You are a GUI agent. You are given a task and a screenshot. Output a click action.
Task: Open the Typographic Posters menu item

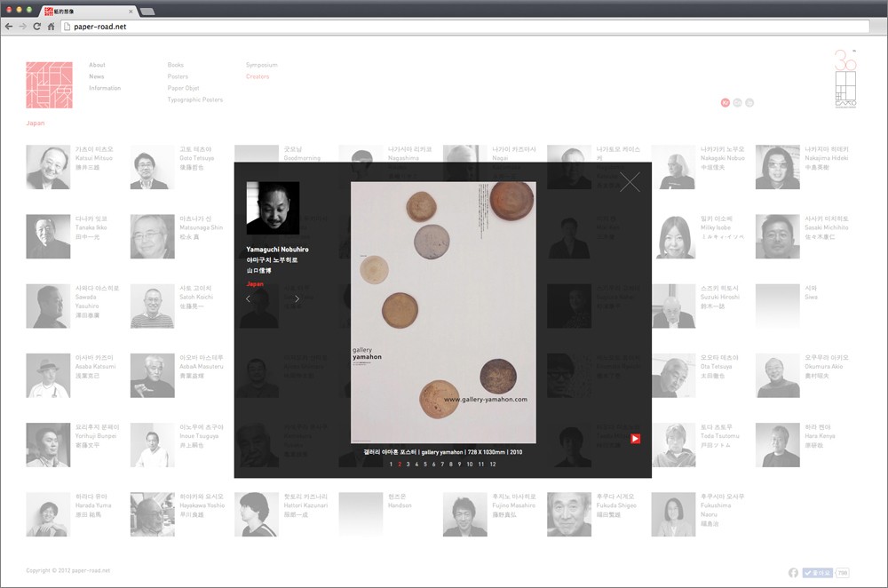click(194, 99)
